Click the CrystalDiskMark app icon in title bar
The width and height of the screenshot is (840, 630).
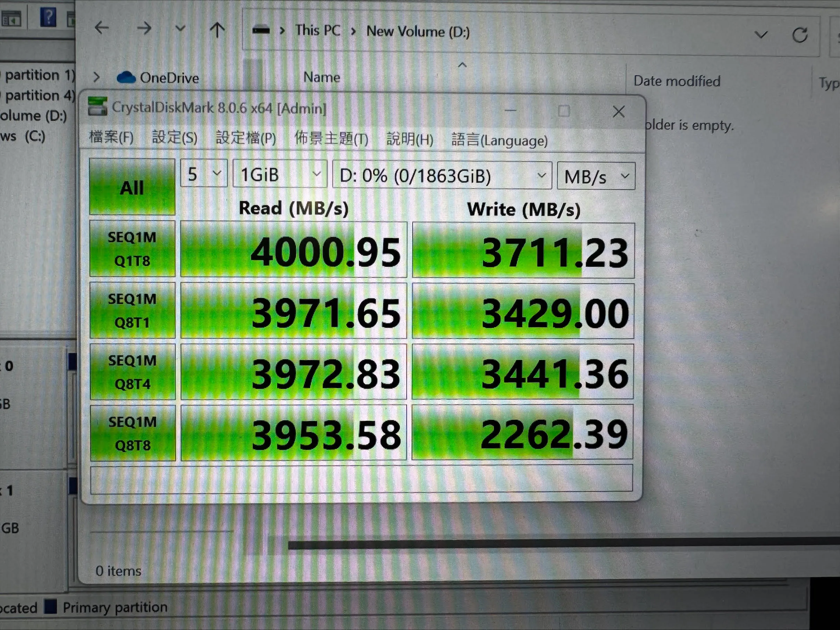click(98, 106)
